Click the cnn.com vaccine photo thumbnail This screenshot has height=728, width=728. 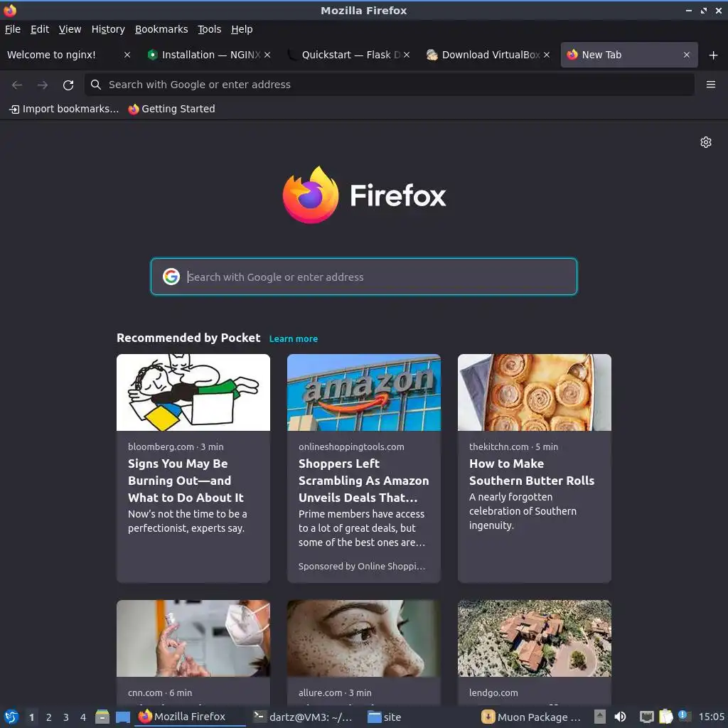193,638
